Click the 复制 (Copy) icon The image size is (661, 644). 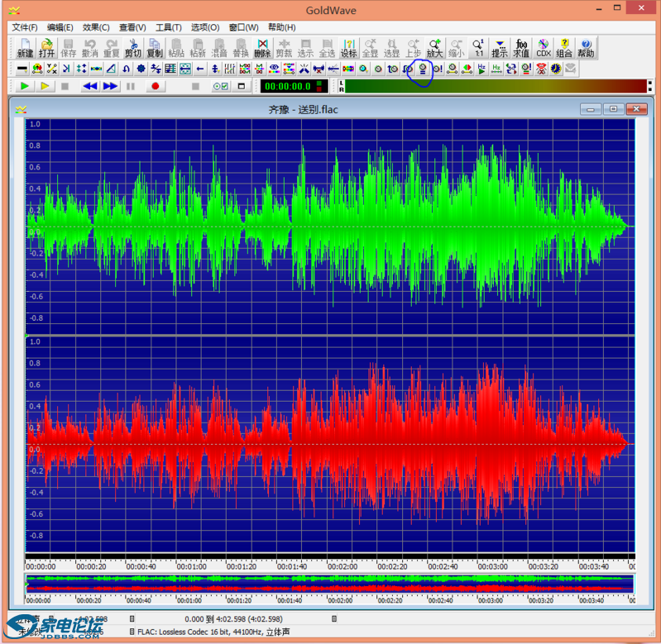pos(155,48)
